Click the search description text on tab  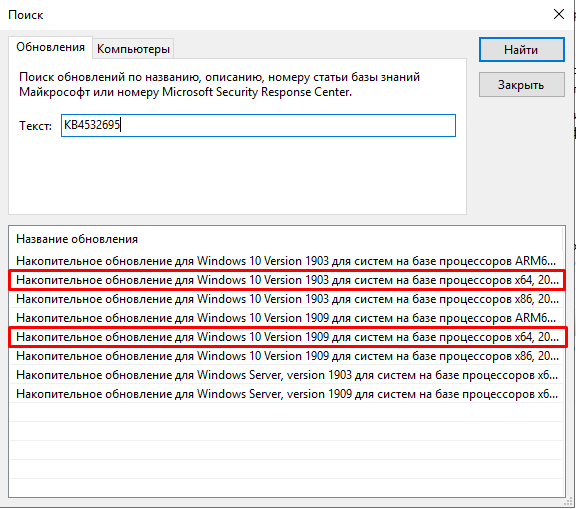pos(219,84)
